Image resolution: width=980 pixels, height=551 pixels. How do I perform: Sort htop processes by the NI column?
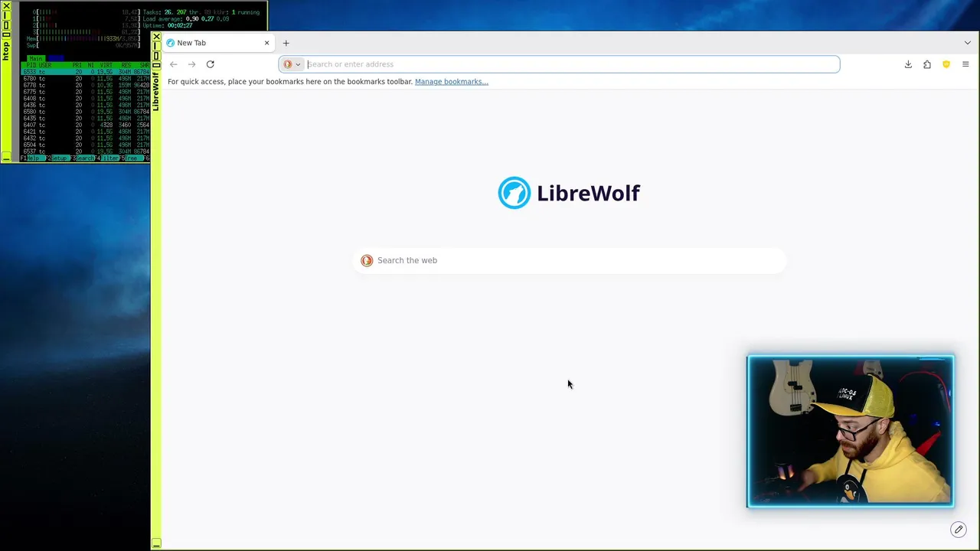click(90, 66)
